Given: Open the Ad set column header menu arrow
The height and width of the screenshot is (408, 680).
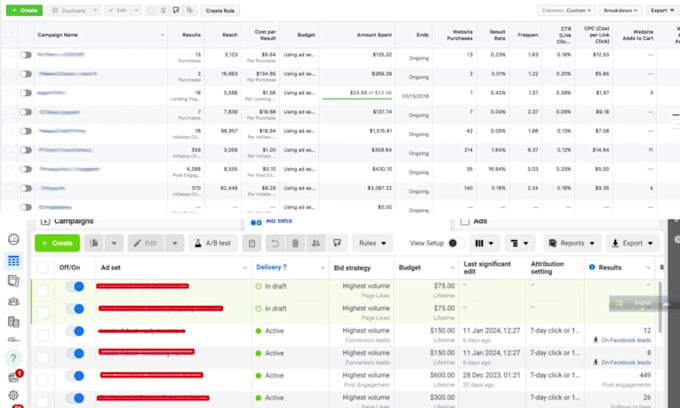Looking at the screenshot, I should pos(245,268).
